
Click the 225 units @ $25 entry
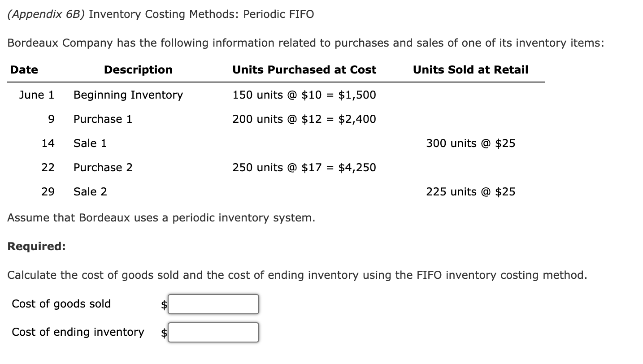[x=470, y=191]
